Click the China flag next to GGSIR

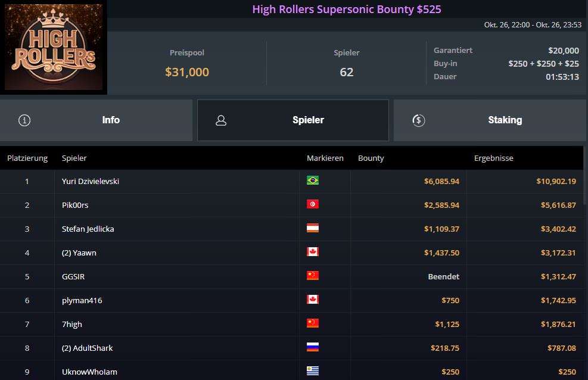(x=312, y=276)
